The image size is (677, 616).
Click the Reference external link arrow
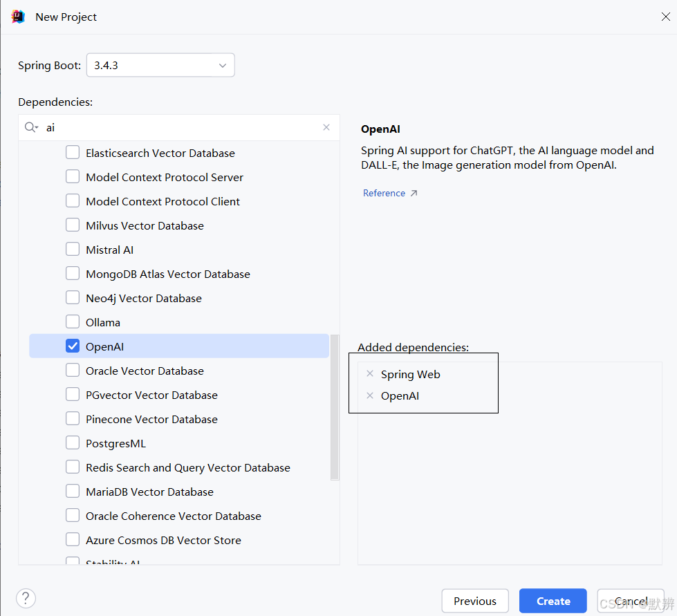point(414,194)
